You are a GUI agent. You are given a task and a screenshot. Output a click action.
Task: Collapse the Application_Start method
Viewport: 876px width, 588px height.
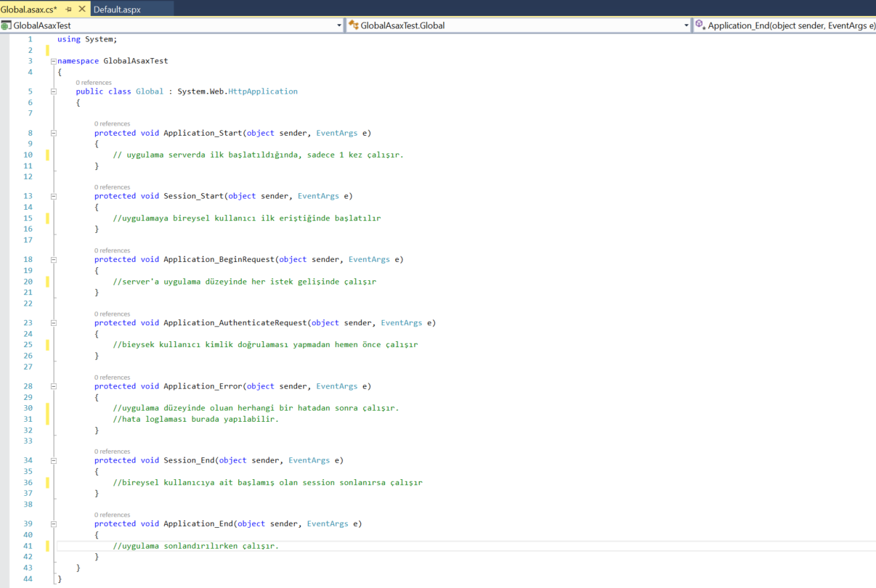coord(53,133)
